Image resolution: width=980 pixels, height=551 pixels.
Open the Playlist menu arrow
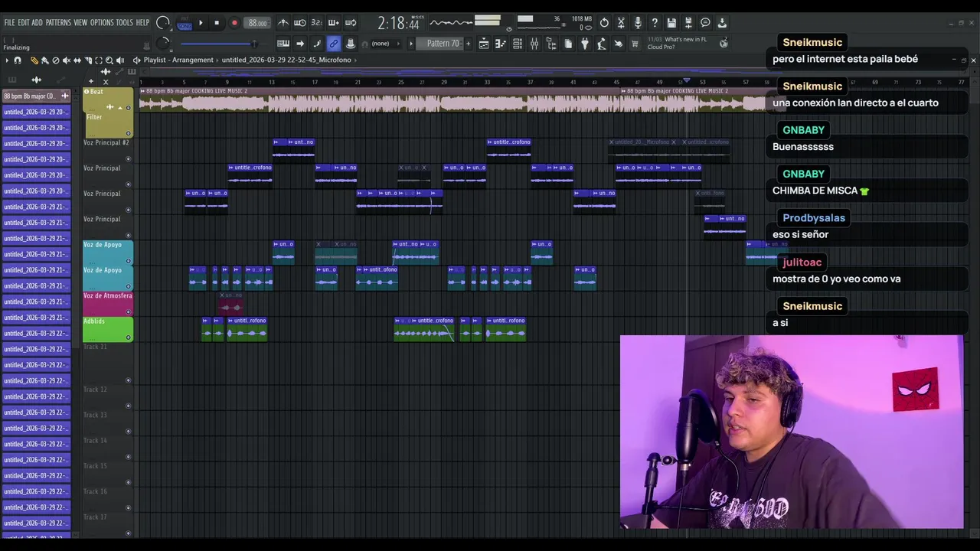[x=7, y=60]
